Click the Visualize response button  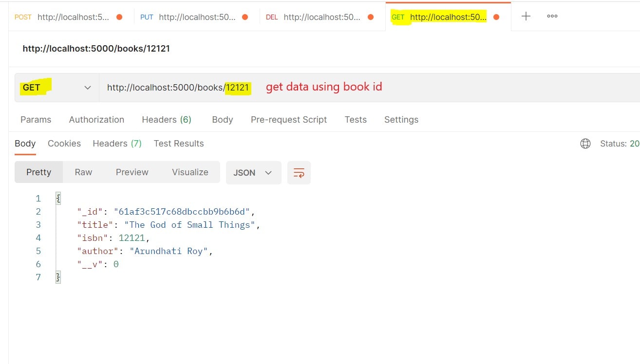click(x=190, y=172)
